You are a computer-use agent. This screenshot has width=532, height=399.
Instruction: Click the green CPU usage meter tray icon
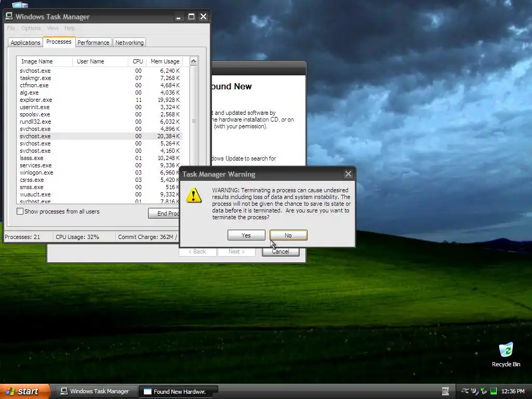point(494,391)
